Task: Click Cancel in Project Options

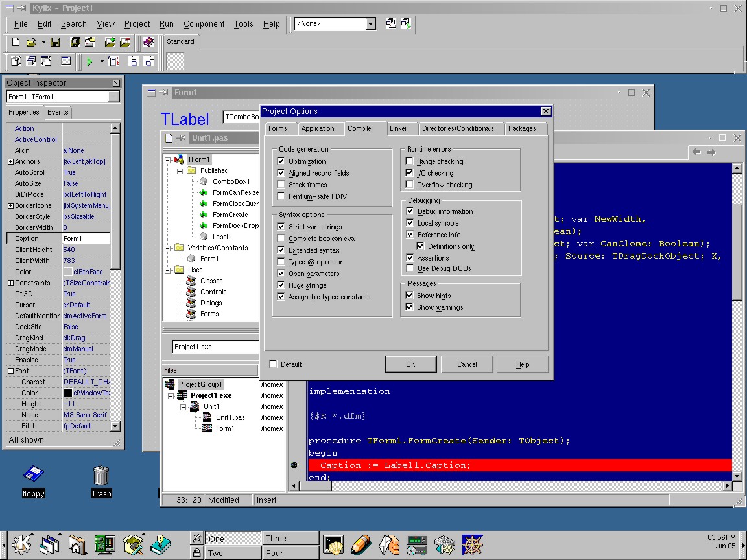Action: (467, 364)
